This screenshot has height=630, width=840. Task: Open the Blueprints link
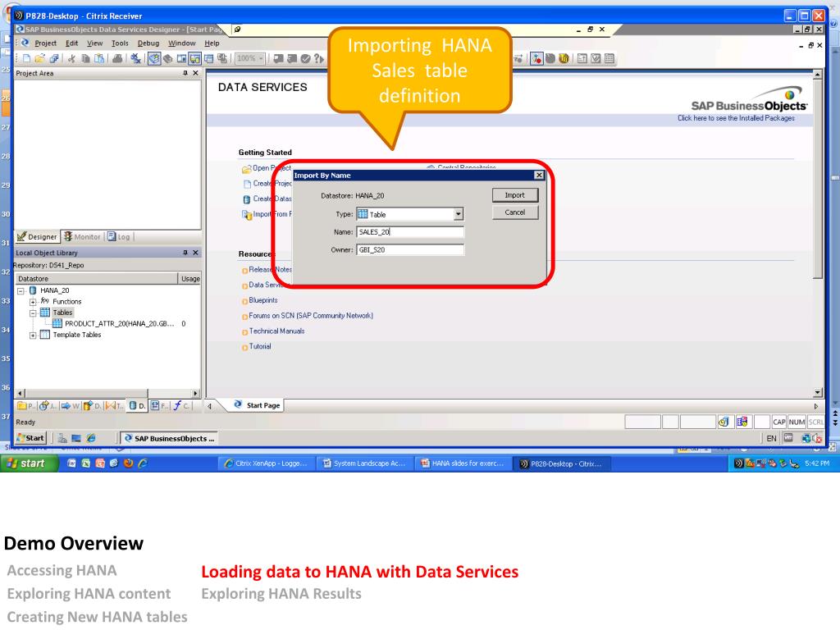coord(263,300)
